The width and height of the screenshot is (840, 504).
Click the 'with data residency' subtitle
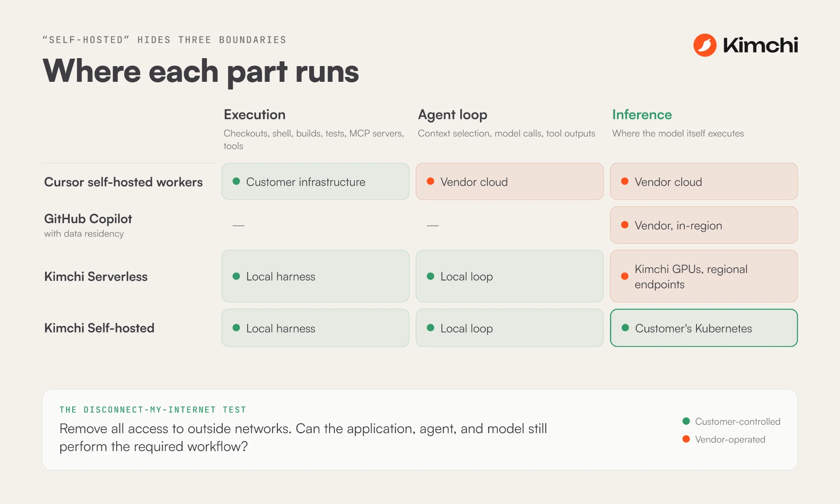[x=84, y=234]
